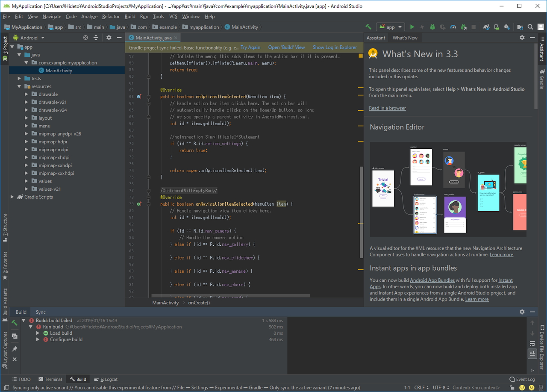Open the AVD Manager from the toolbar

click(x=496, y=27)
